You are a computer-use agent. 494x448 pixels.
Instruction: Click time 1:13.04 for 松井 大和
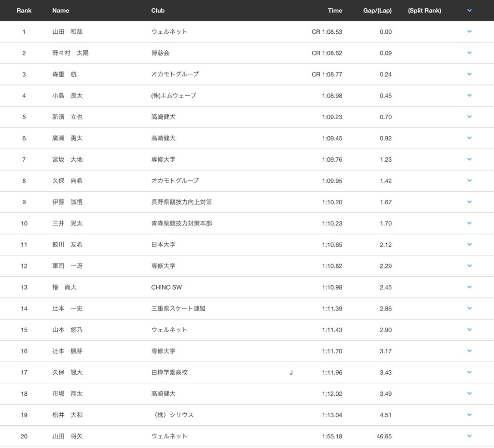[x=332, y=415]
